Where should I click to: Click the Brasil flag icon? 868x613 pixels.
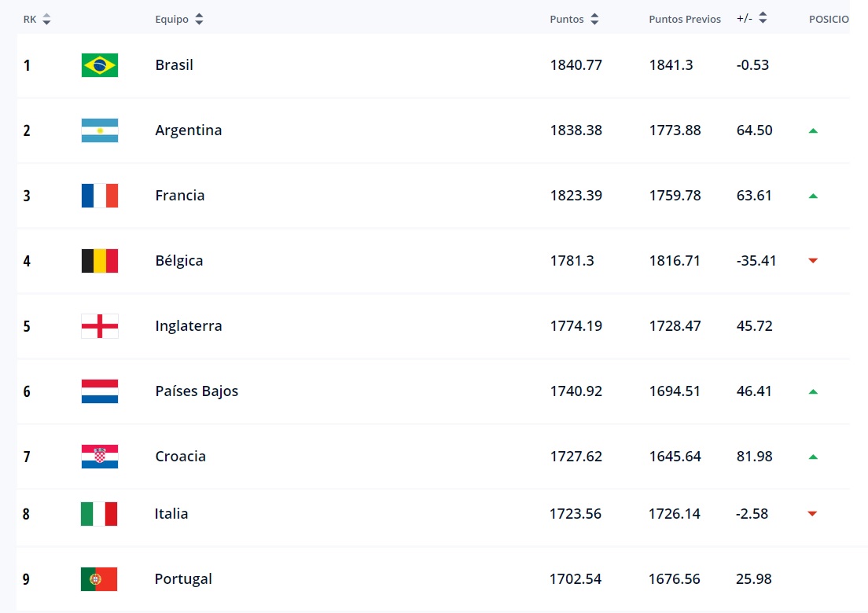(100, 65)
